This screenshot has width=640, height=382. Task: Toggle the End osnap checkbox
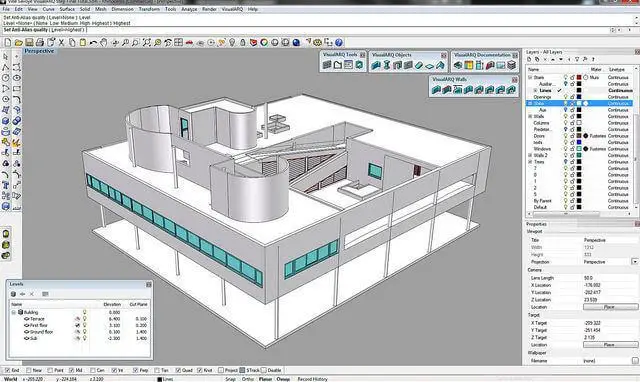tap(7, 370)
